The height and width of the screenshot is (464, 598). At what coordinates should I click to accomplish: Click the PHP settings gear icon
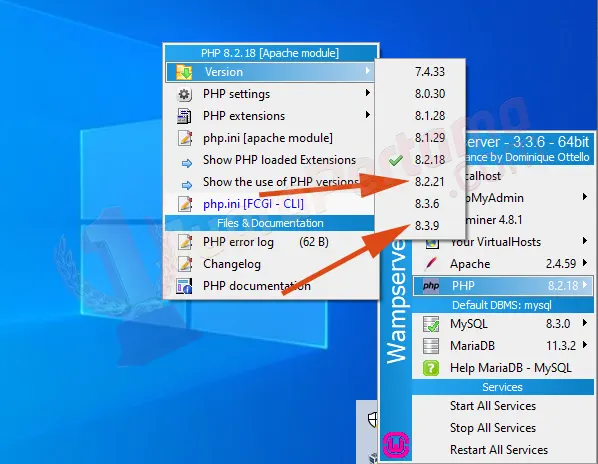coord(184,94)
